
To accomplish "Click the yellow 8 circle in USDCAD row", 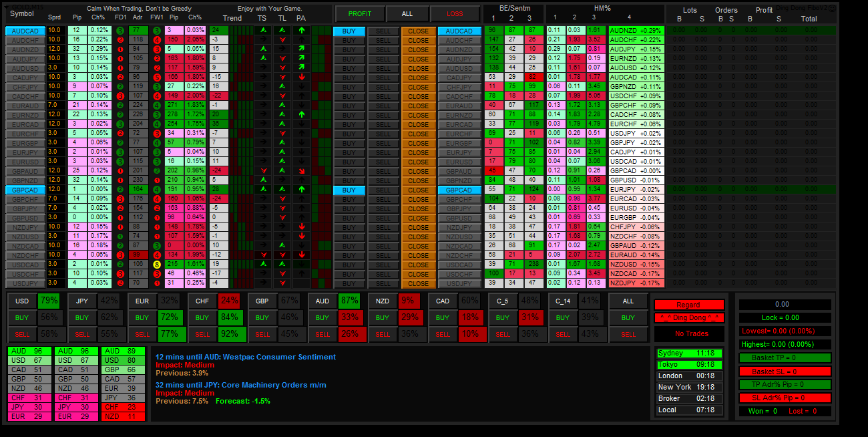I will pos(156,265).
